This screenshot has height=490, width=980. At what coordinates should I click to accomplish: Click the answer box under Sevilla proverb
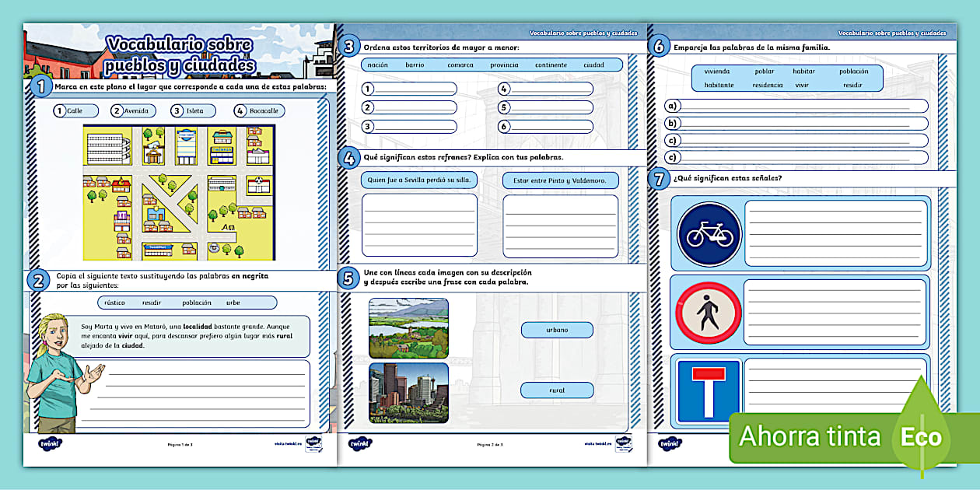point(419,226)
